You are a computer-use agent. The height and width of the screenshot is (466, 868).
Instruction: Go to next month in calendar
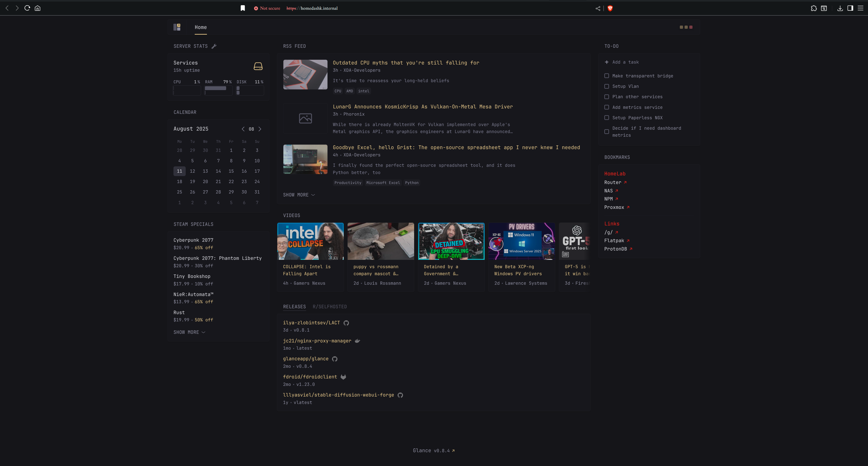click(260, 129)
